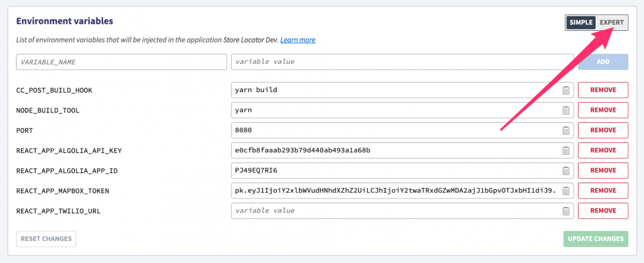Click the NODE_BUILD_TOOL variable name

48,111
